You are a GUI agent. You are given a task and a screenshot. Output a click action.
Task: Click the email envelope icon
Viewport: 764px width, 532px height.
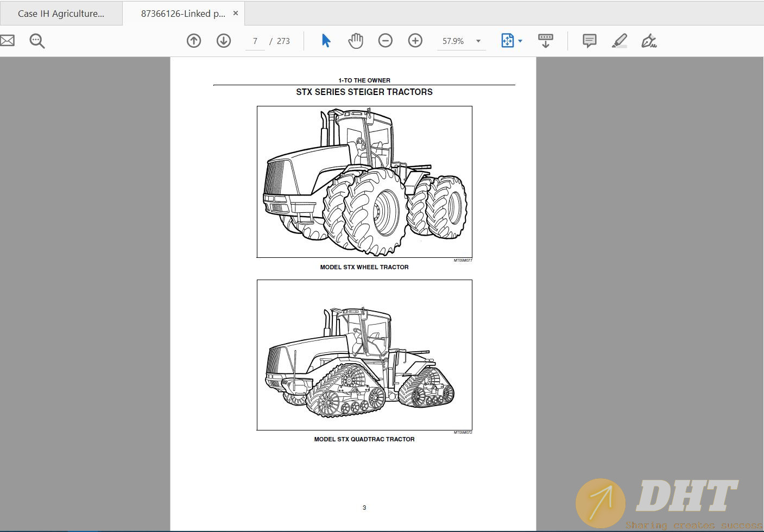(7, 41)
